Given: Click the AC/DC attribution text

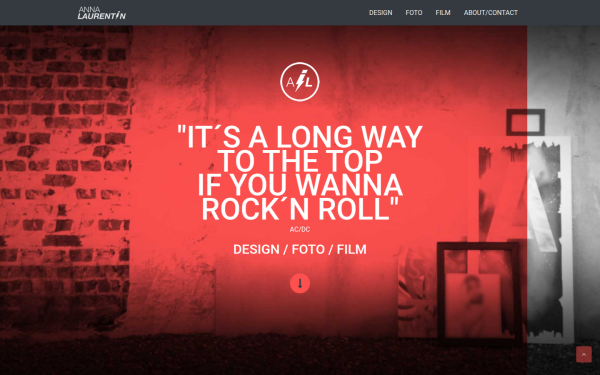Looking at the screenshot, I should (300, 229).
